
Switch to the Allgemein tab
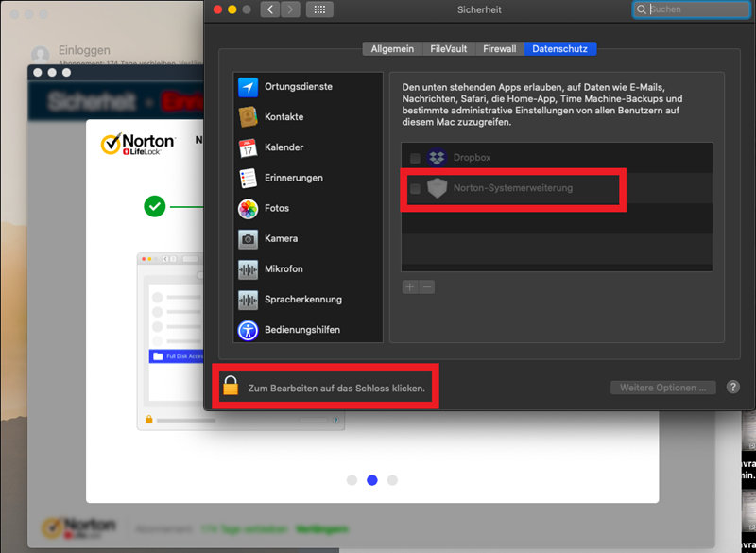point(392,49)
